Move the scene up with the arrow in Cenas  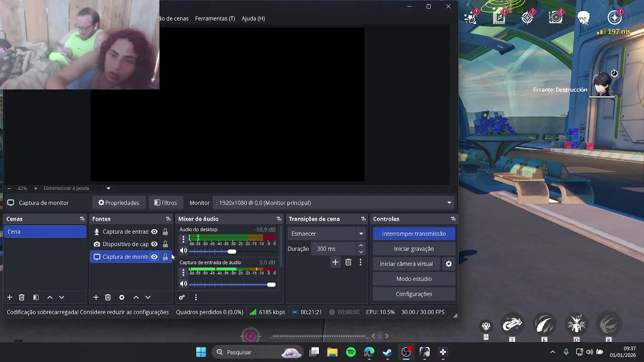pyautogui.click(x=50, y=298)
